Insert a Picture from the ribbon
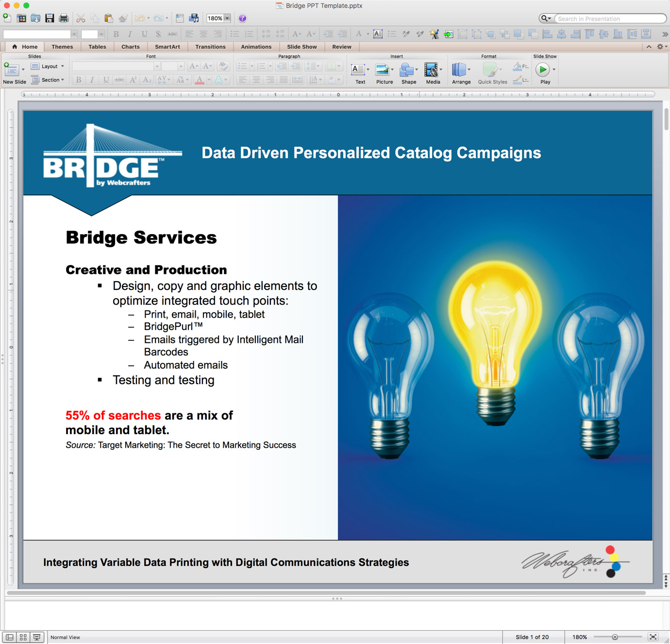 point(384,73)
